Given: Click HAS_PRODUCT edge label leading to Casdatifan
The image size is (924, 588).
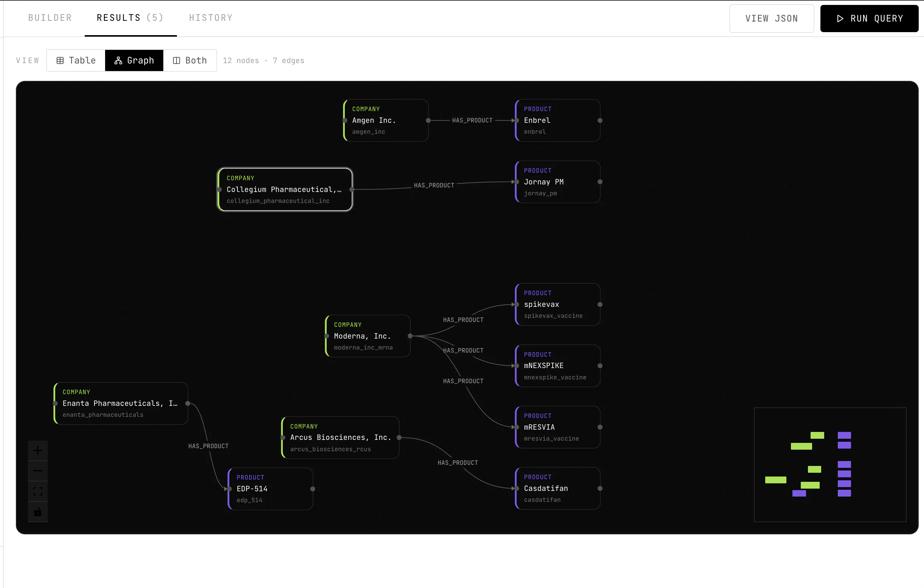Looking at the screenshot, I should click(x=458, y=463).
